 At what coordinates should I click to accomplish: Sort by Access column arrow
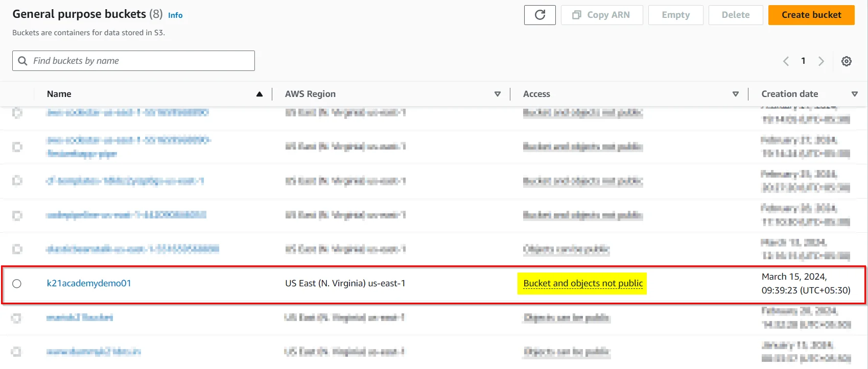coord(735,94)
